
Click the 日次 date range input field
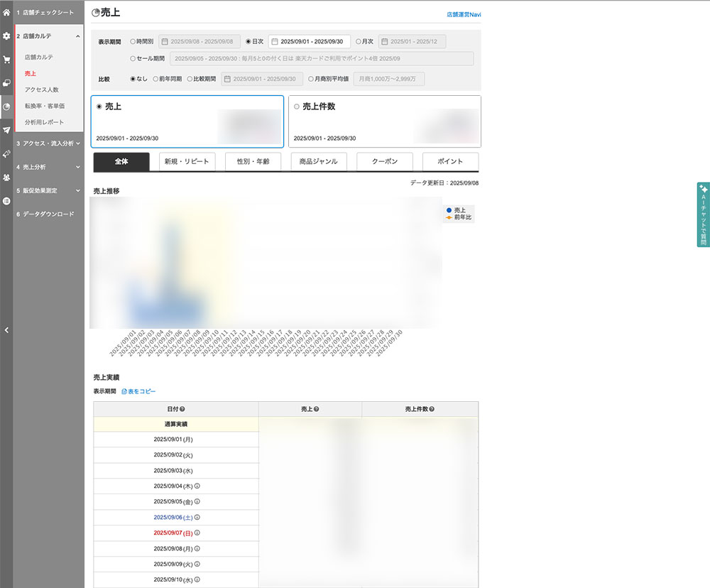(310, 42)
